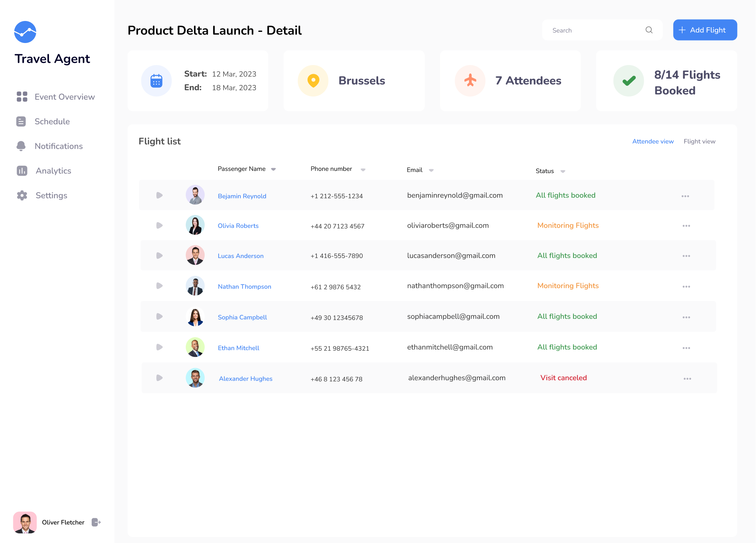Sort by Passenger Name dropdown arrow

[274, 169]
